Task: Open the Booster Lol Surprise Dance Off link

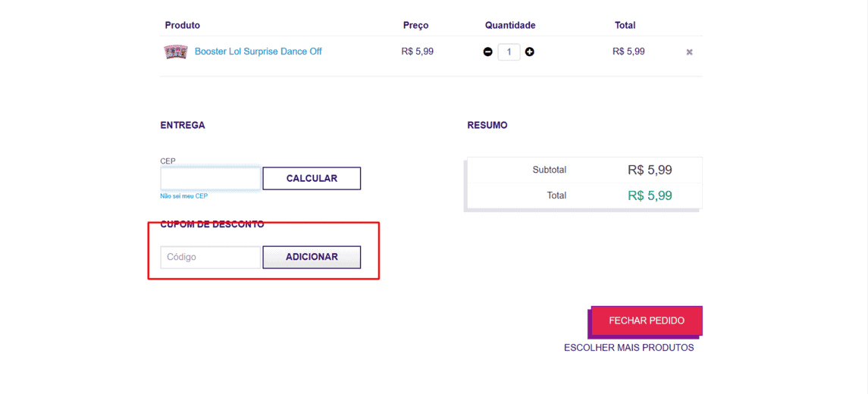Action: pos(258,52)
